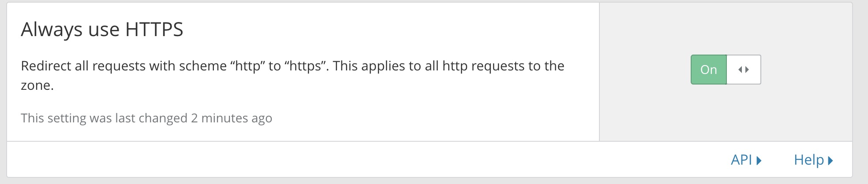Open the Help link text

click(x=808, y=160)
